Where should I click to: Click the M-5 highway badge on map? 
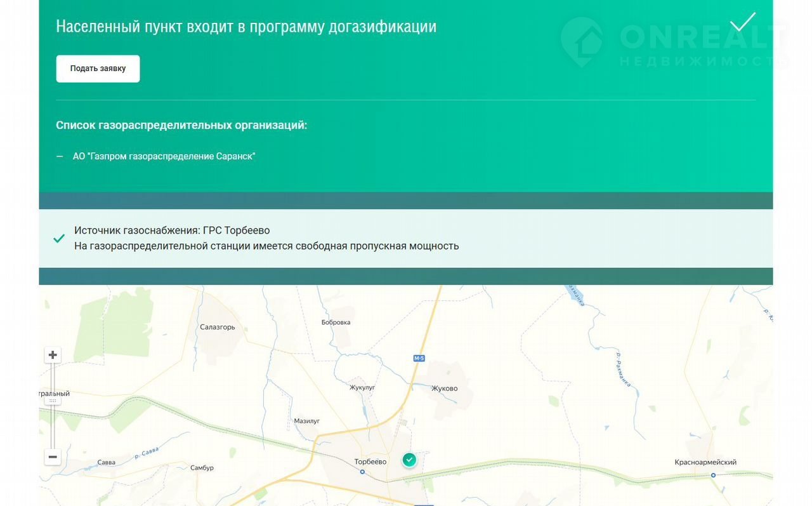tap(419, 359)
